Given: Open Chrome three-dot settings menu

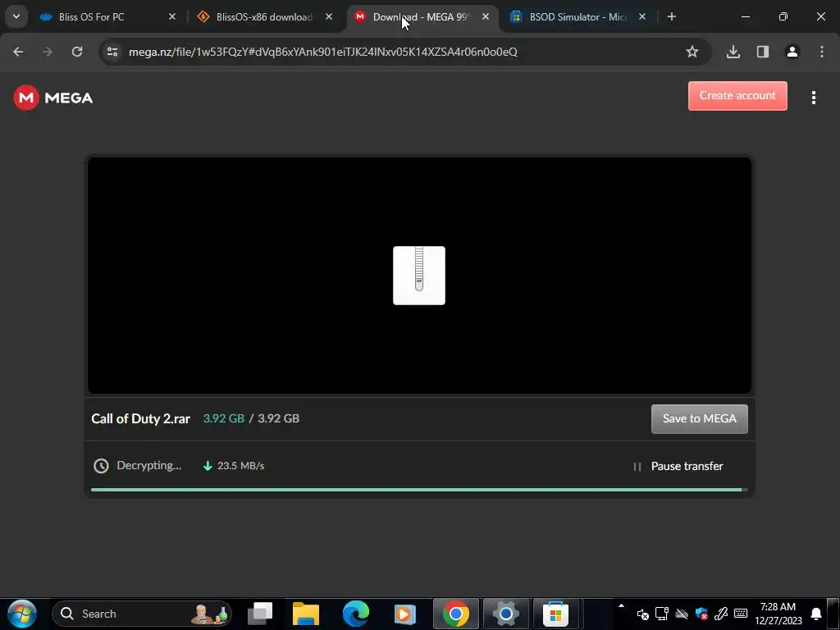Looking at the screenshot, I should tap(821, 52).
